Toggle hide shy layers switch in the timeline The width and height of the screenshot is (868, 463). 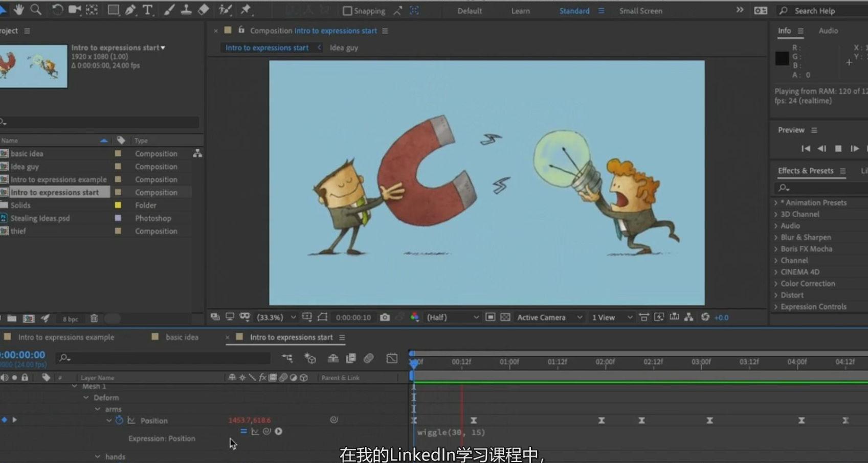[x=333, y=358]
